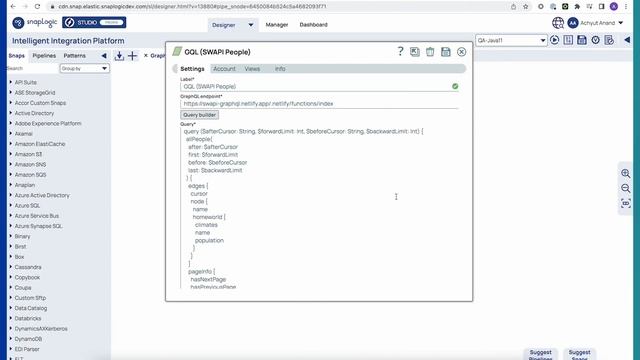The image size is (640, 360).
Task: Select the Snaps sidebar tab
Action: (17, 56)
